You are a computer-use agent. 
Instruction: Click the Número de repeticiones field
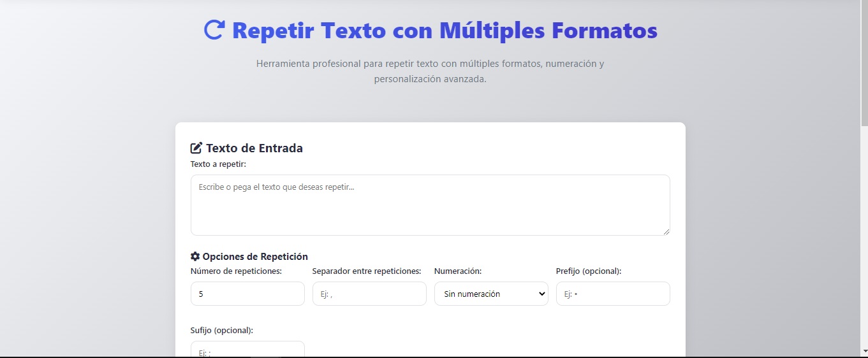coord(247,294)
